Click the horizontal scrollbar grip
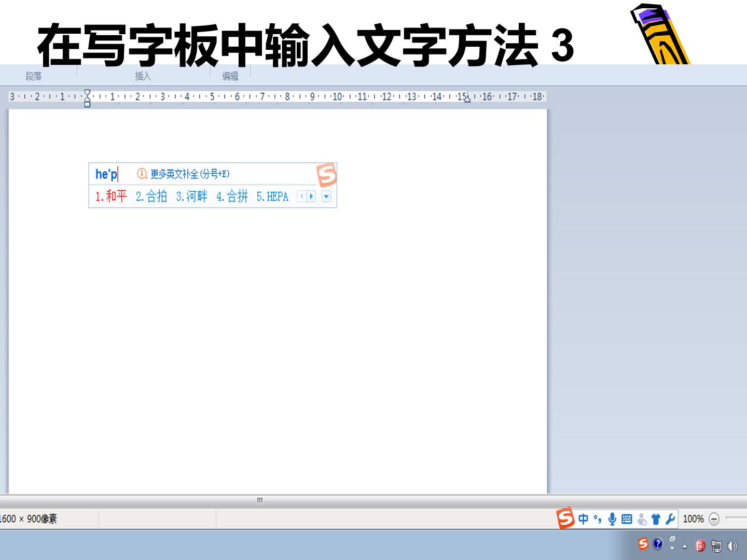This screenshot has width=747, height=560. point(260,500)
